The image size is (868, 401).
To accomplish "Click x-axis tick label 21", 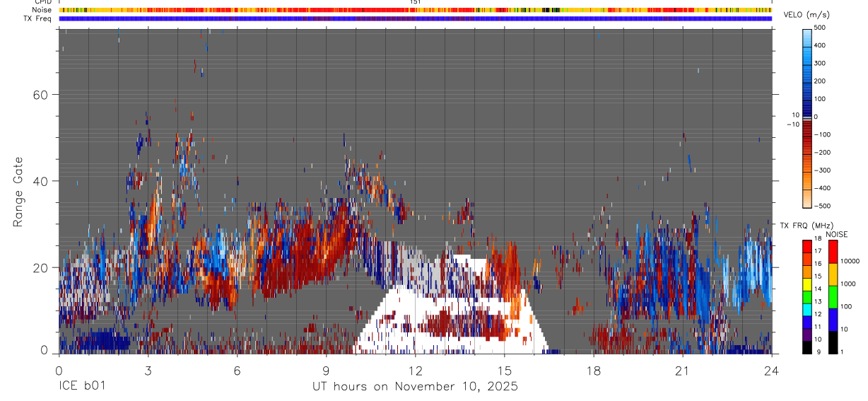I will pos(682,371).
